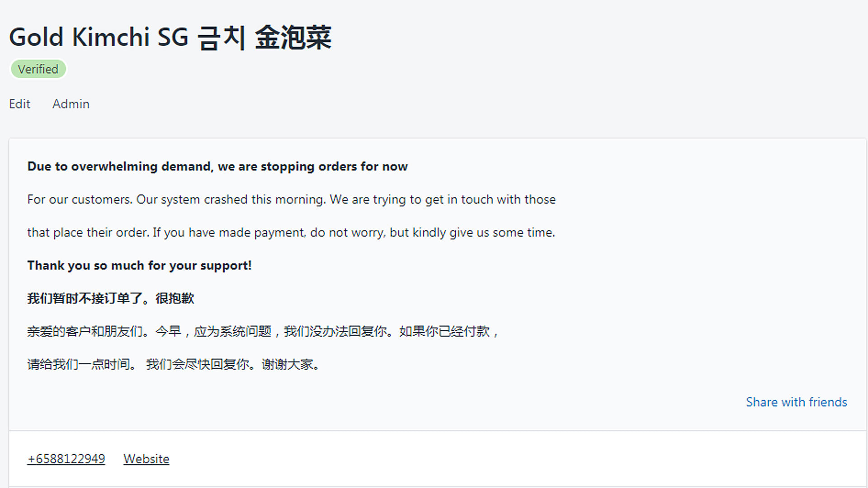Viewport: 868px width, 488px height.
Task: Click the Chinese characters 金泡菜 in title
Action: click(293, 38)
